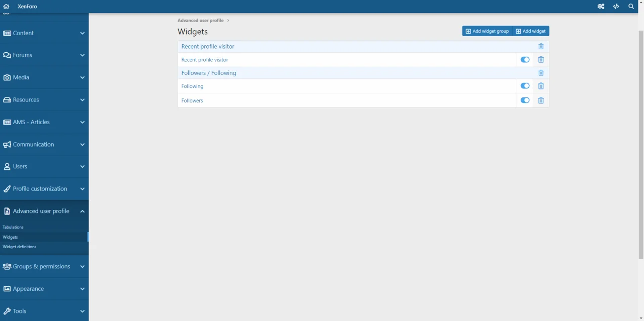The width and height of the screenshot is (644, 321).
Task: Expand the Forums section chevron
Action: [83, 55]
